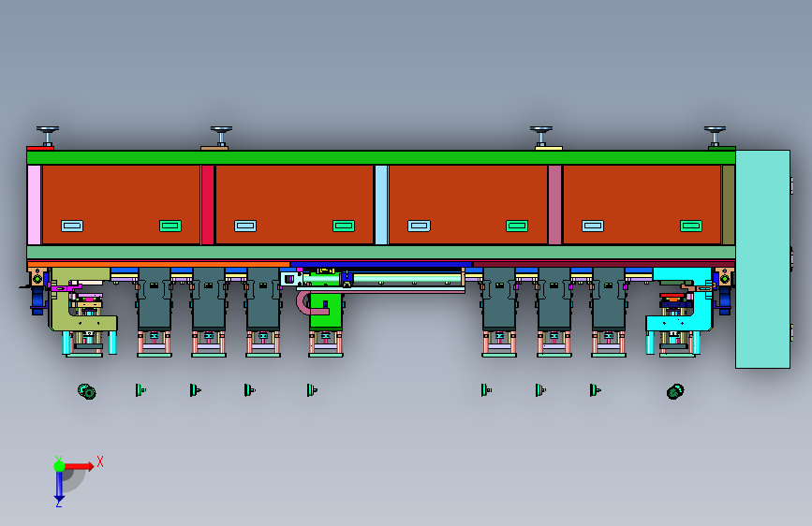Select the crimson red vertical divider

coord(208,204)
